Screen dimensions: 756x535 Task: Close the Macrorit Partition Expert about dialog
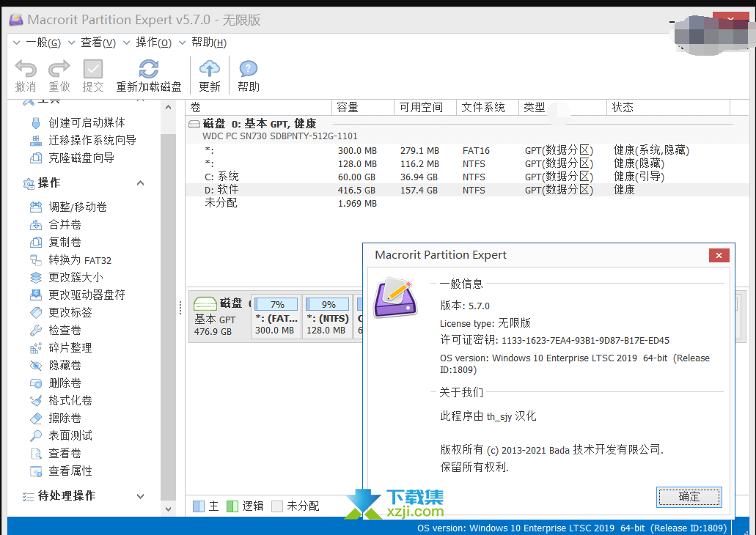719,256
